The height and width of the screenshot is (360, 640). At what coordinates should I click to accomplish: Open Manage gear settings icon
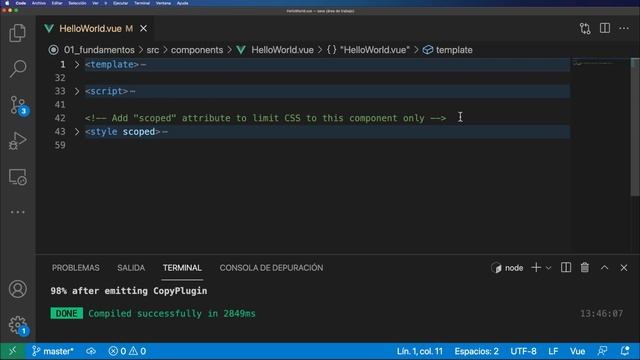[x=18, y=325]
